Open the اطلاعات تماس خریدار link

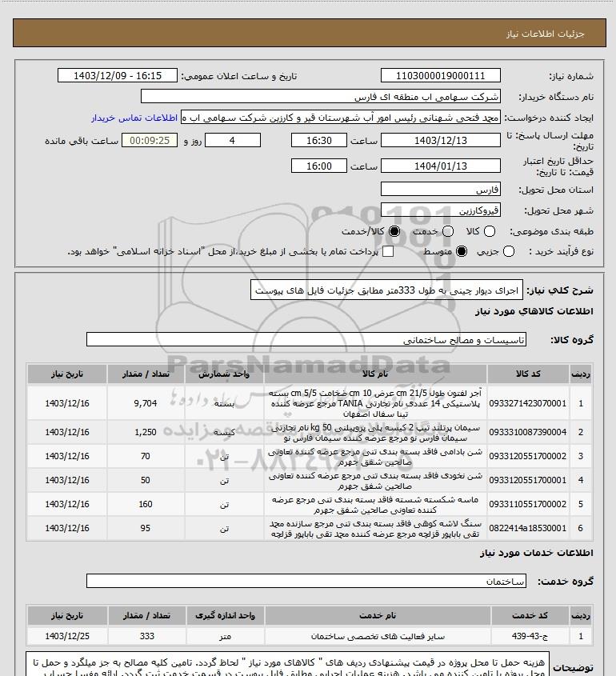coord(134,118)
